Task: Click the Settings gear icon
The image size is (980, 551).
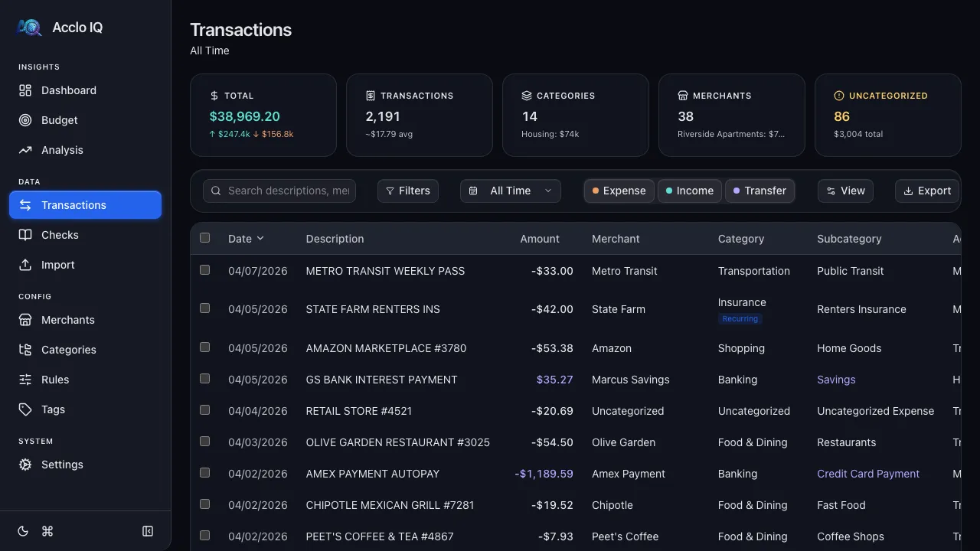Action: tap(25, 465)
